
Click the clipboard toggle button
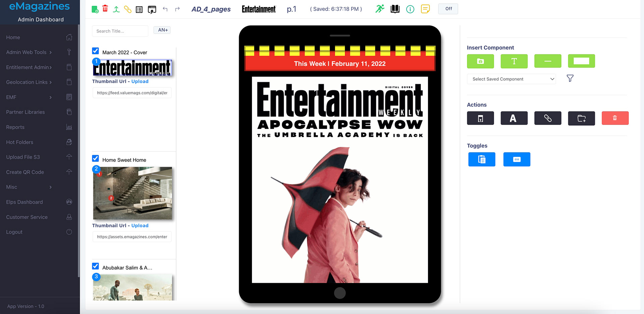482,159
